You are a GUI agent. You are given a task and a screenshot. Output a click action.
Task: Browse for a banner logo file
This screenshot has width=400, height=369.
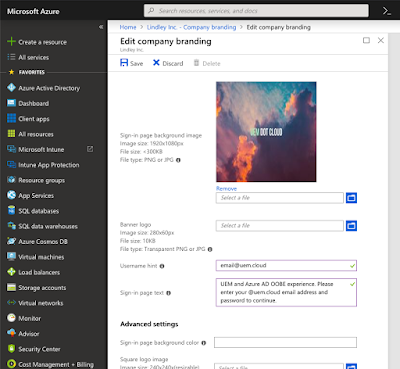click(x=351, y=226)
